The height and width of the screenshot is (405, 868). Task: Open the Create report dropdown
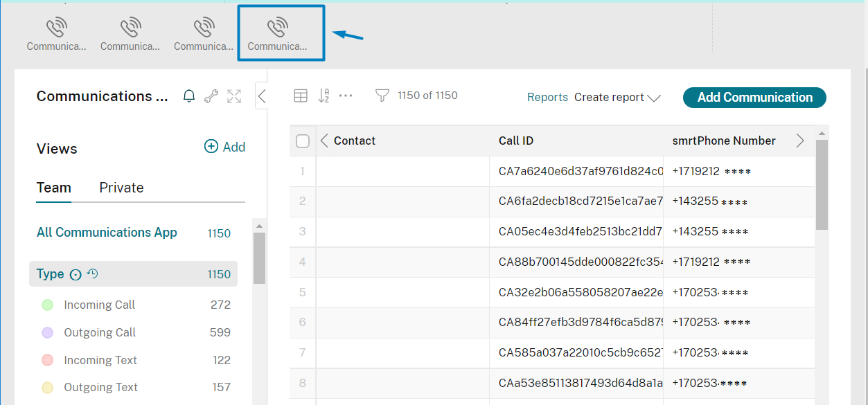pyautogui.click(x=617, y=98)
